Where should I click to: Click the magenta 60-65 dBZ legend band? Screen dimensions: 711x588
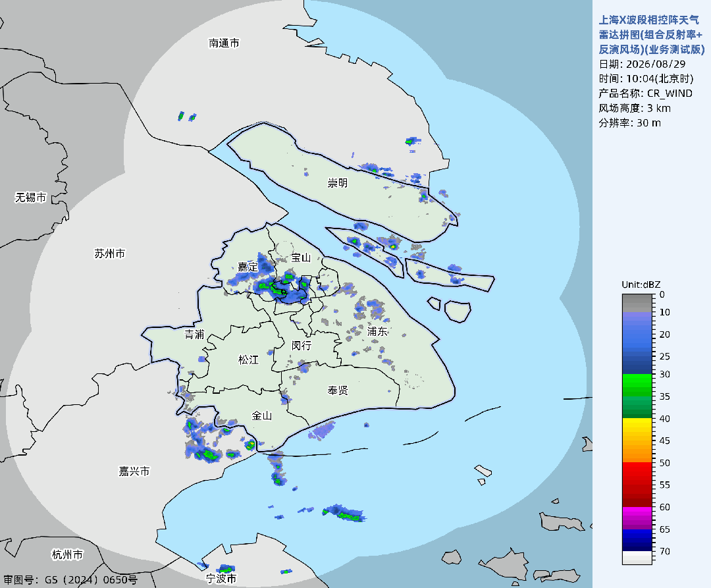[x=637, y=518]
